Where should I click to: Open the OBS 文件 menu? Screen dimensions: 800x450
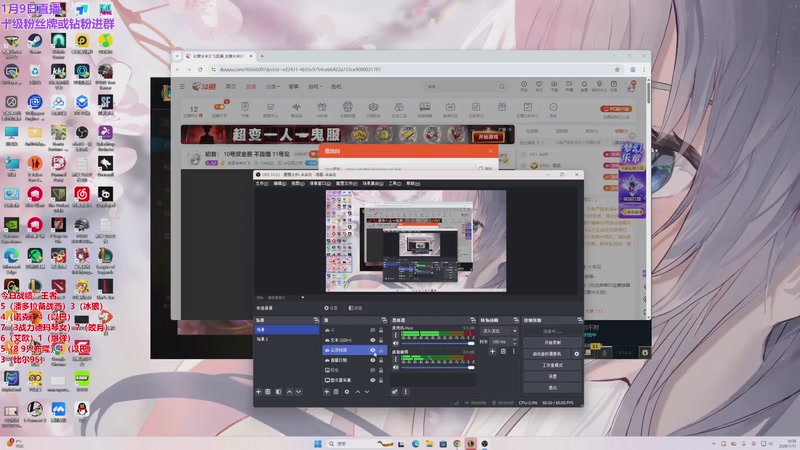[x=262, y=183]
